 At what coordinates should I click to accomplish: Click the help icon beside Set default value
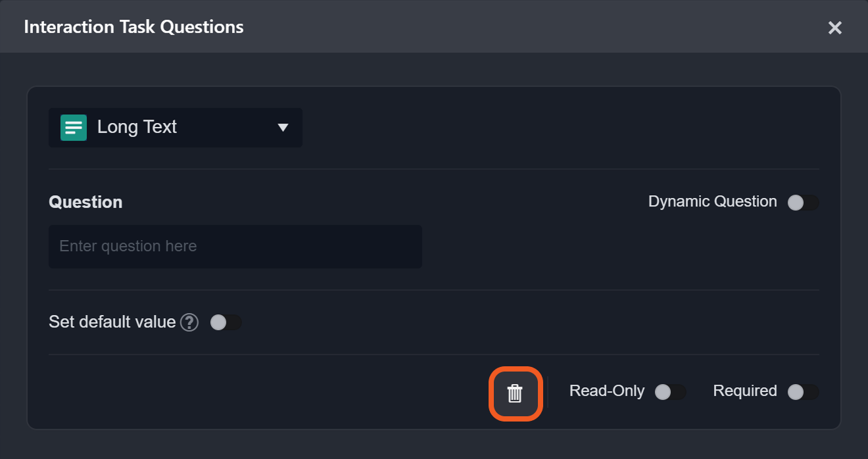(189, 322)
